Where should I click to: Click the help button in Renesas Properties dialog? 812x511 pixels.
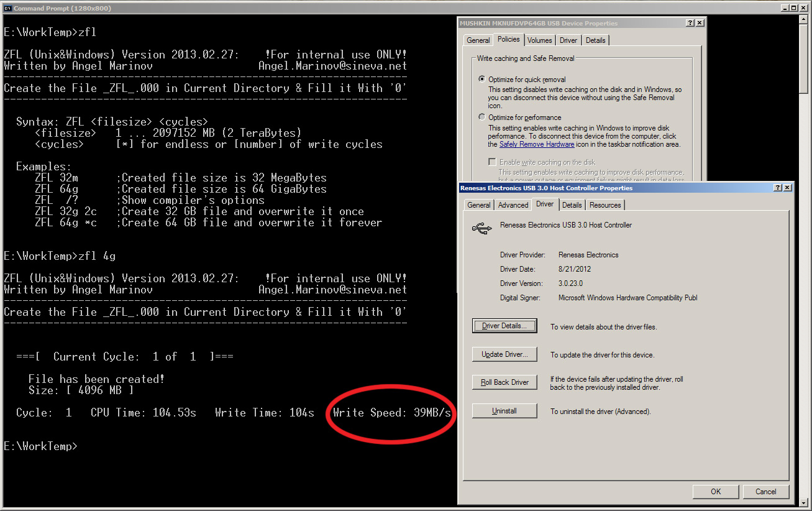tap(777, 188)
